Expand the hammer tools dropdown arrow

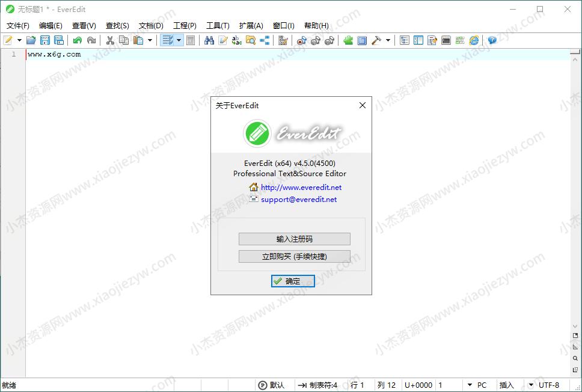click(x=388, y=40)
